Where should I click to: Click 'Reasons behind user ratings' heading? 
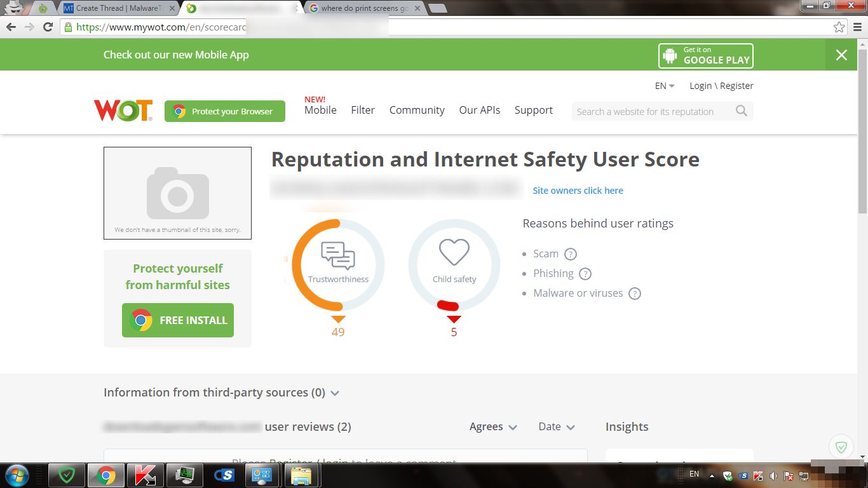(598, 224)
